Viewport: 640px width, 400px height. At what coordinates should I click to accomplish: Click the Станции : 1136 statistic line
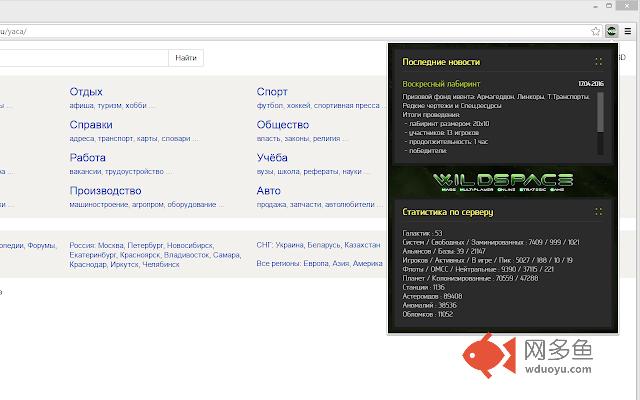pos(423,287)
